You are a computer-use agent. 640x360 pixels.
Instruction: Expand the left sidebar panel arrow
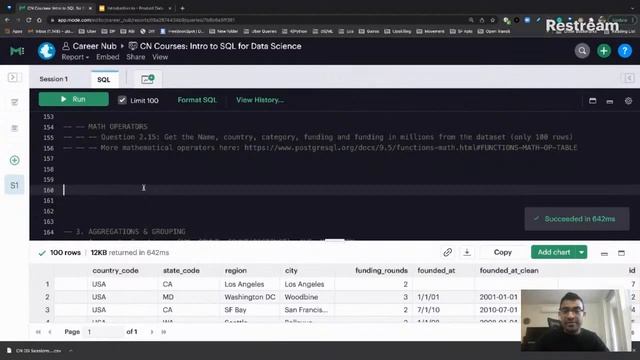tap(13, 77)
